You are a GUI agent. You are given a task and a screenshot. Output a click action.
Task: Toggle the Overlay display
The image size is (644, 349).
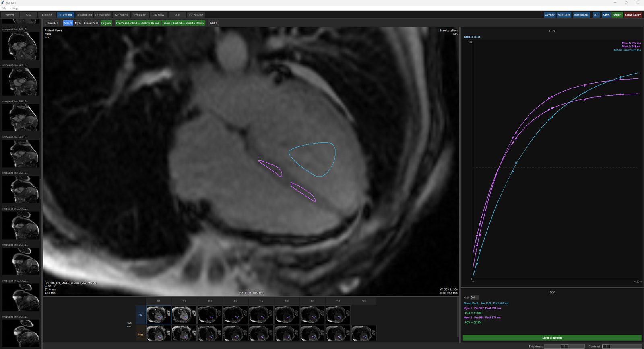[x=549, y=15]
